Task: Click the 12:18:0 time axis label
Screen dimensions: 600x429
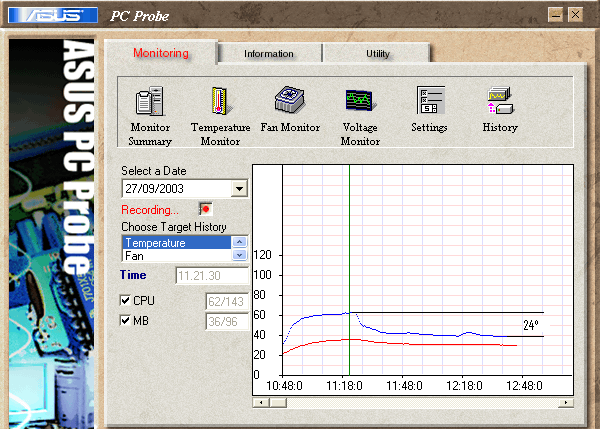Action: 464,386
